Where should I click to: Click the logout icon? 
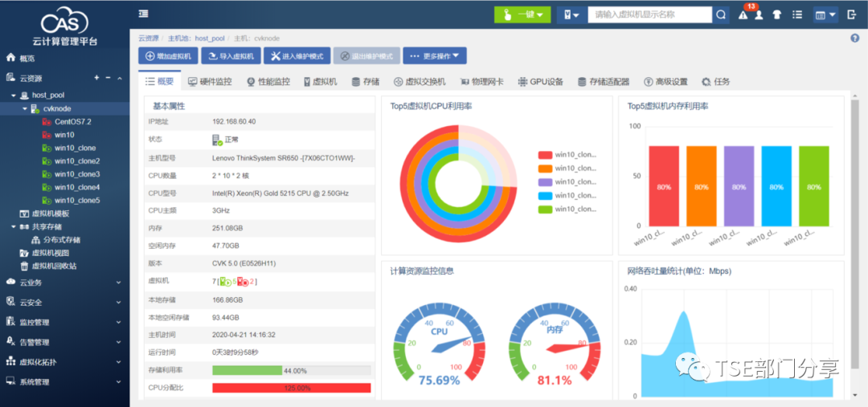(852, 15)
